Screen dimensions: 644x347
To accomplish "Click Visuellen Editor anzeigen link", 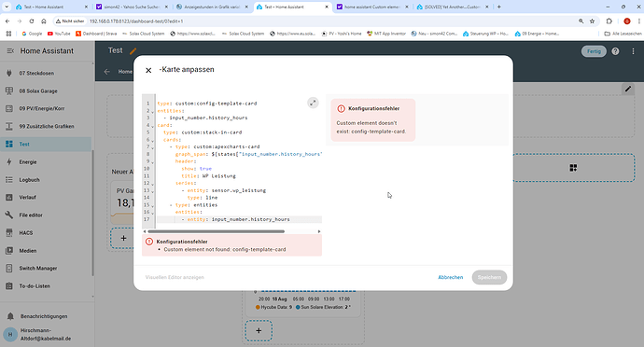I will click(175, 277).
